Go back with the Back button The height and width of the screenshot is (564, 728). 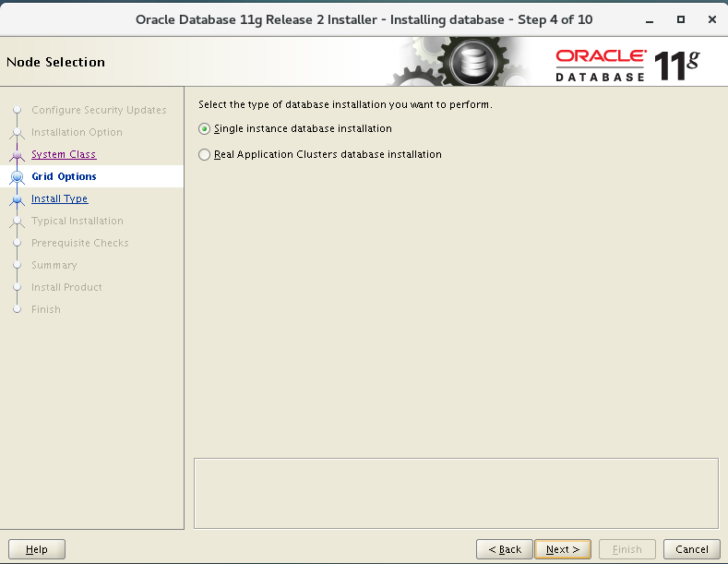click(x=504, y=549)
